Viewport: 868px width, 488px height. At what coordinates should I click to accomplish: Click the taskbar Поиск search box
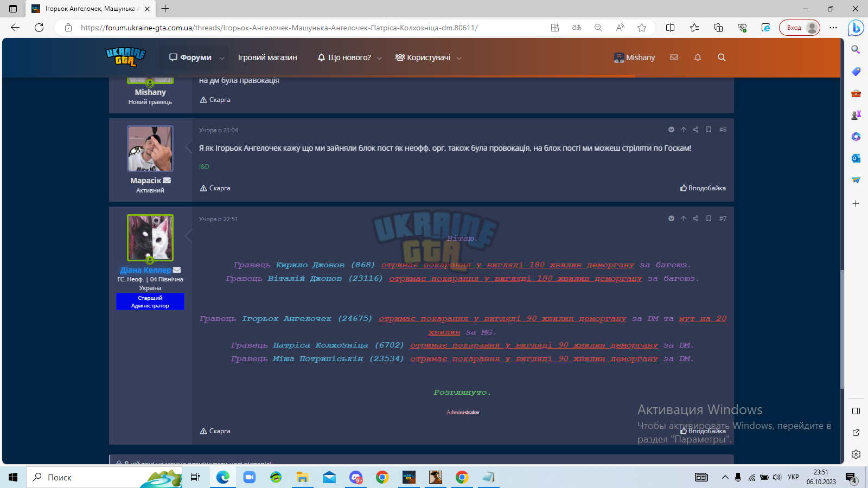(103, 477)
